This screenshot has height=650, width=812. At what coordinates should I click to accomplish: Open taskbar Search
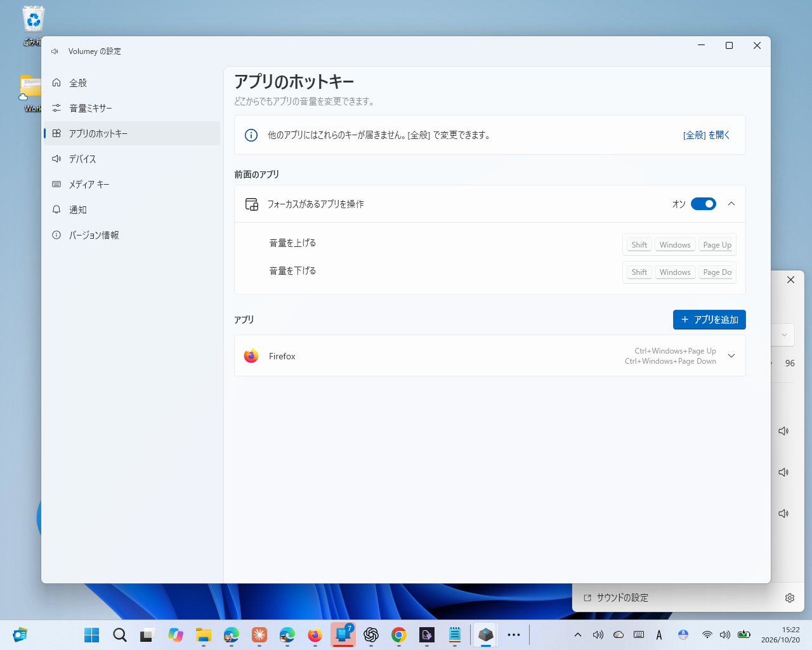120,635
